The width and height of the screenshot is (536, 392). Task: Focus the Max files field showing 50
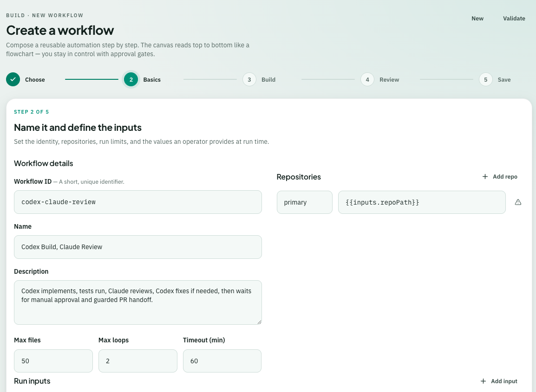[53, 361]
